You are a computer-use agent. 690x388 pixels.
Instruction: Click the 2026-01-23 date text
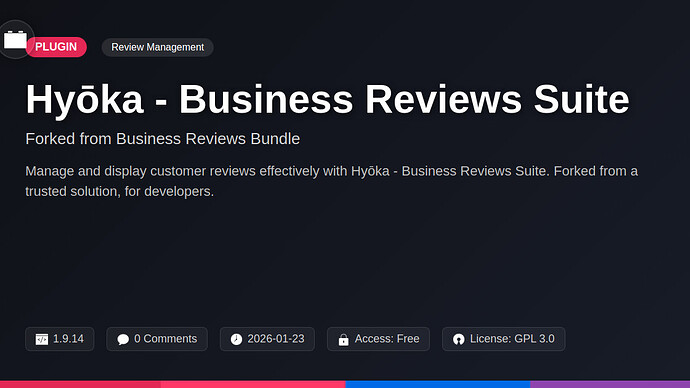point(276,339)
